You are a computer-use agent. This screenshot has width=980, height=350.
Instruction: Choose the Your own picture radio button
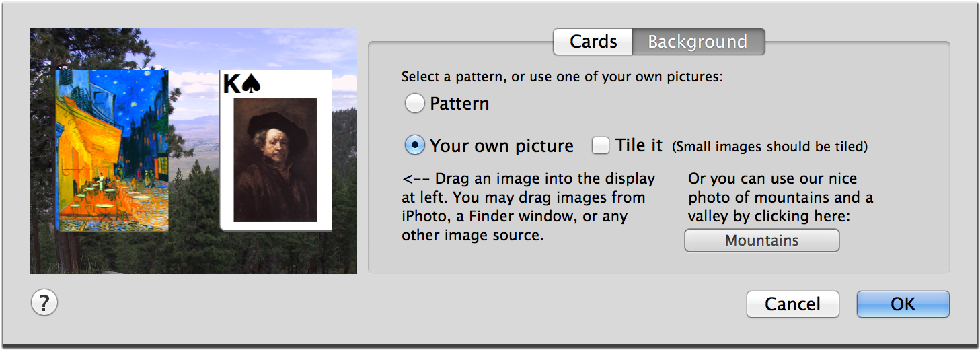[x=414, y=145]
